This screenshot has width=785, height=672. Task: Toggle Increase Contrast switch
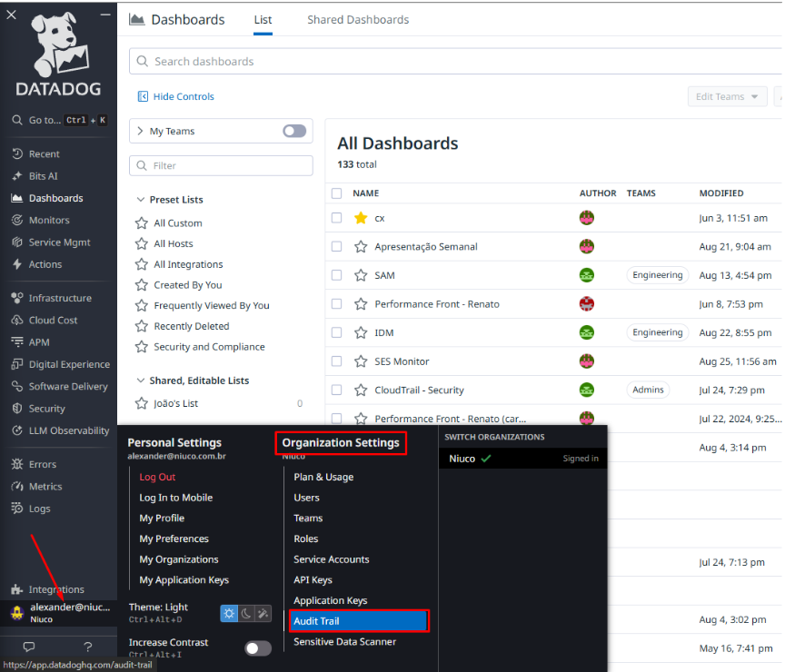258,648
